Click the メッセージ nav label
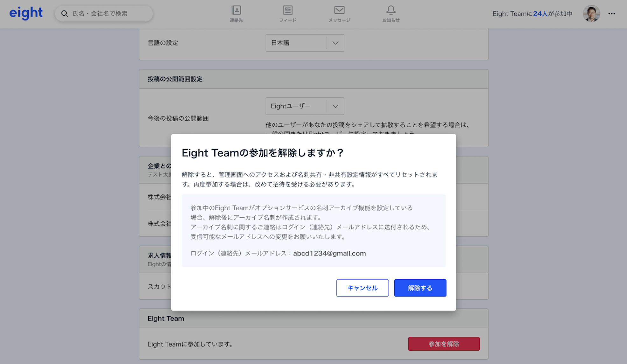 [x=339, y=20]
